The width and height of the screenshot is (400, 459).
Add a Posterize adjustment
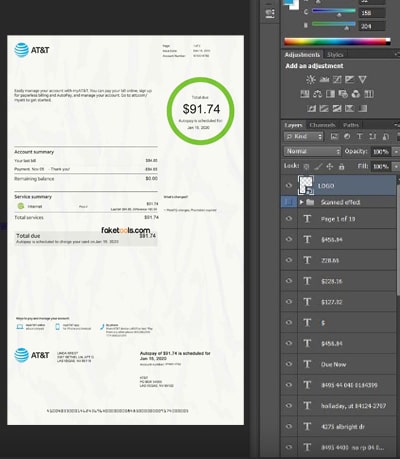(x=324, y=108)
